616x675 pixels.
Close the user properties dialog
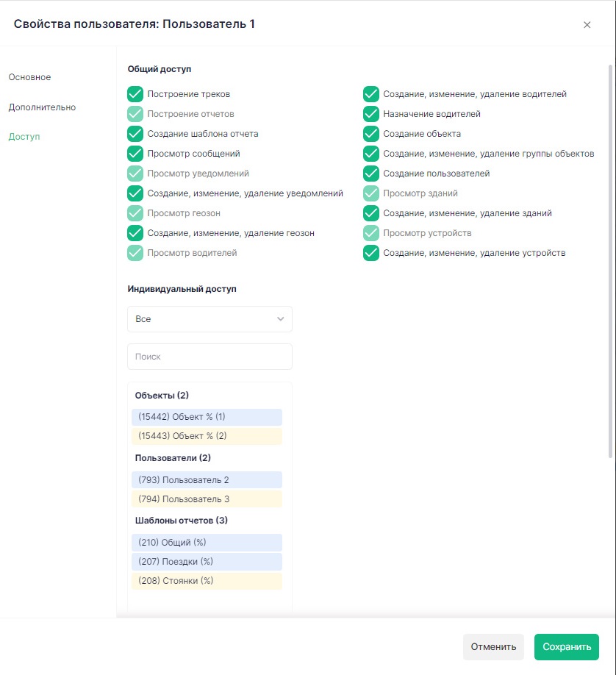[587, 25]
